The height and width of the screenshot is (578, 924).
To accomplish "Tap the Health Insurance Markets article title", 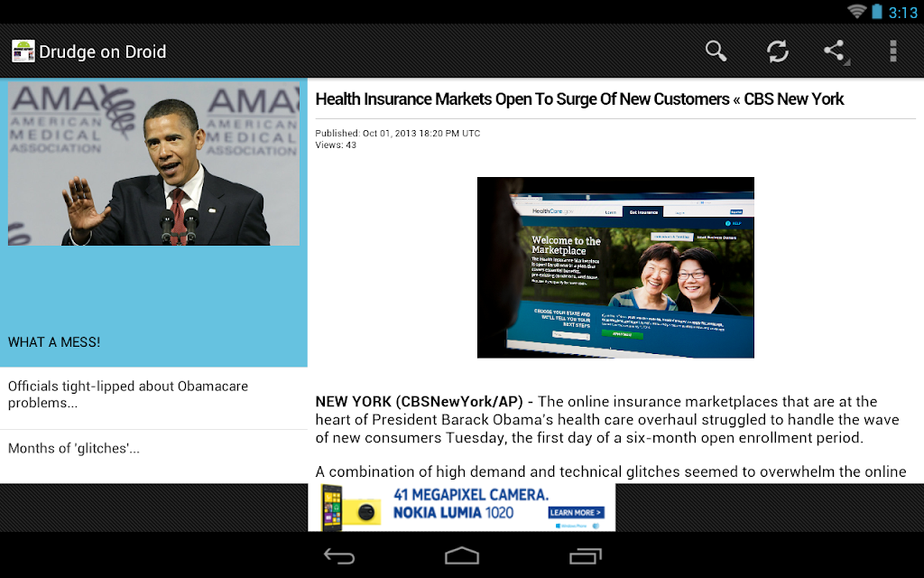I will point(579,99).
